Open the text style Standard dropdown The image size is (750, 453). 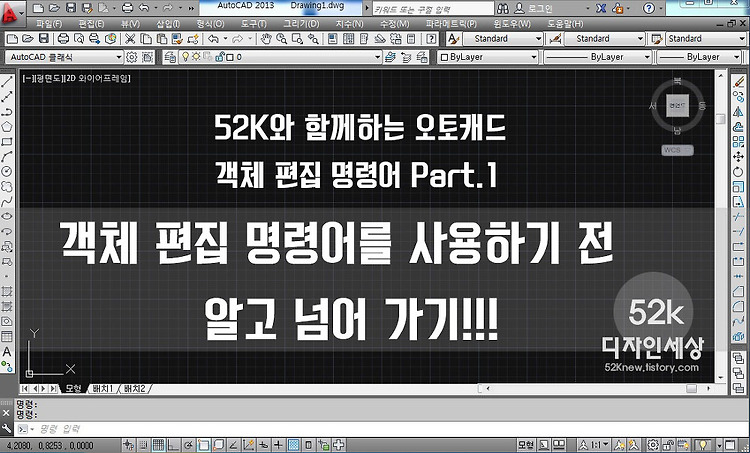(502, 39)
